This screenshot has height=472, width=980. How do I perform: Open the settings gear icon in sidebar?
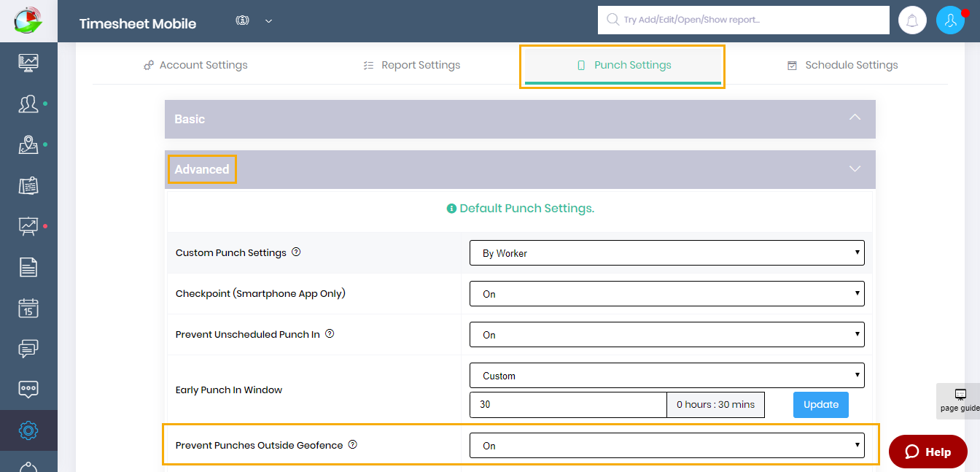(28, 430)
